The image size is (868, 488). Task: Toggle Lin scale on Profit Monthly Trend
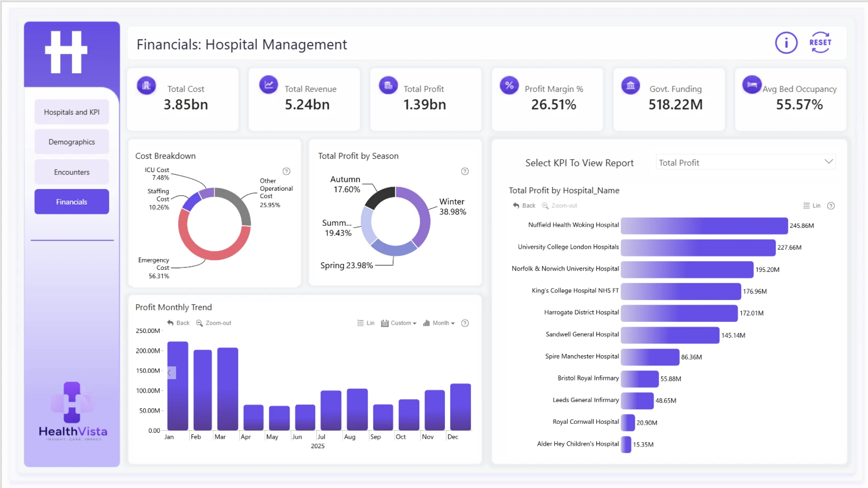coord(366,323)
